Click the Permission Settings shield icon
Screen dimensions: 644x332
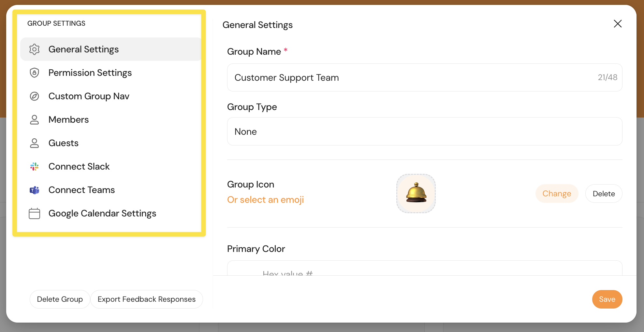tap(34, 73)
